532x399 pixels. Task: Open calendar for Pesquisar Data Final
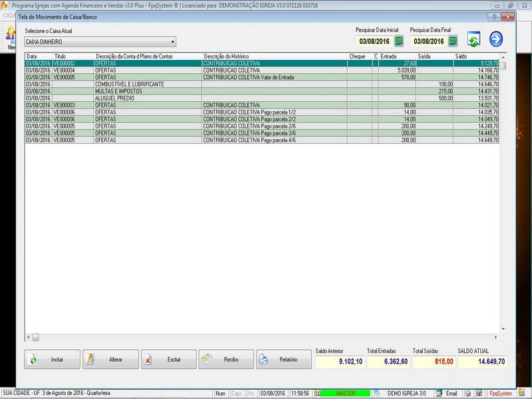(453, 41)
